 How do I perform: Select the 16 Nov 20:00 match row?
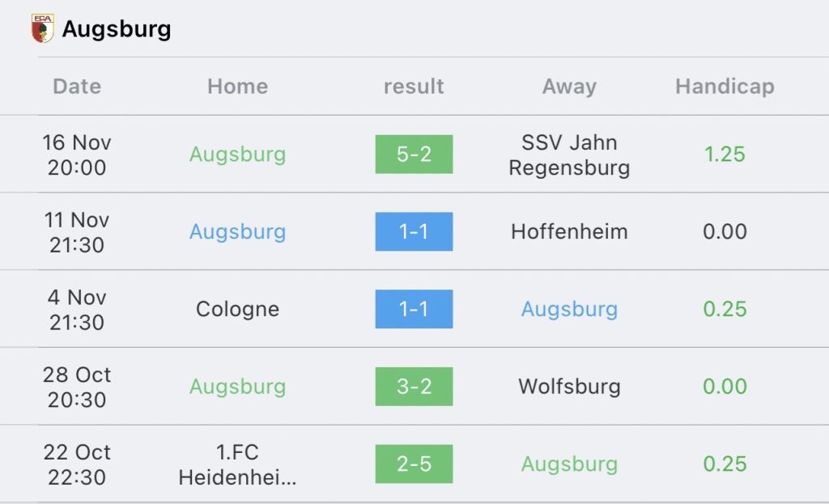pos(414,155)
